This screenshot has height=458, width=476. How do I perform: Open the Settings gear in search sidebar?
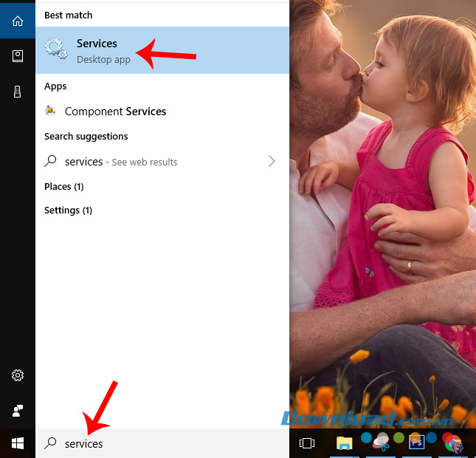(x=18, y=375)
